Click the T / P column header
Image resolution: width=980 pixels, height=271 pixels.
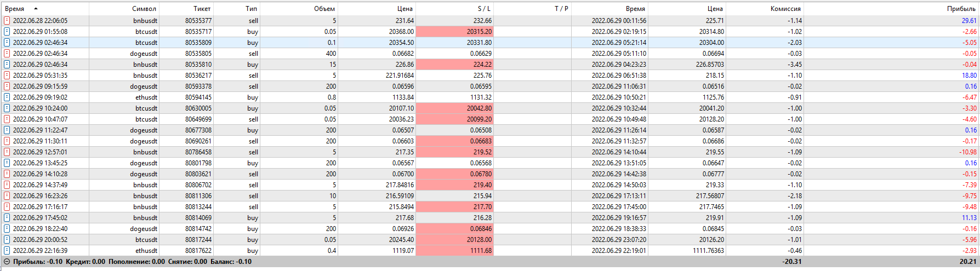pos(561,9)
